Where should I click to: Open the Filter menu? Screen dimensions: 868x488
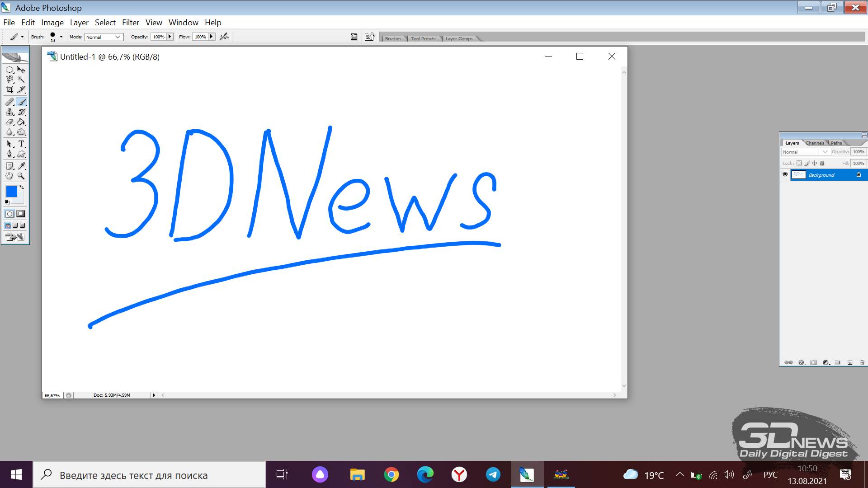click(131, 23)
